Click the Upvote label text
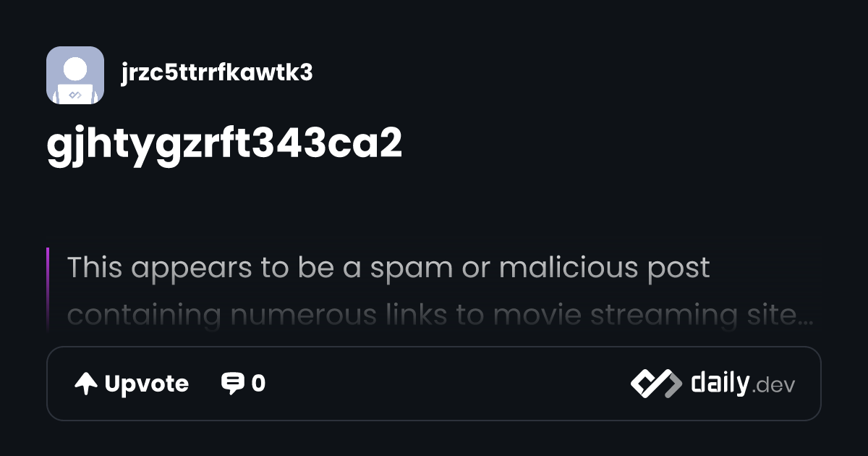 (x=147, y=384)
